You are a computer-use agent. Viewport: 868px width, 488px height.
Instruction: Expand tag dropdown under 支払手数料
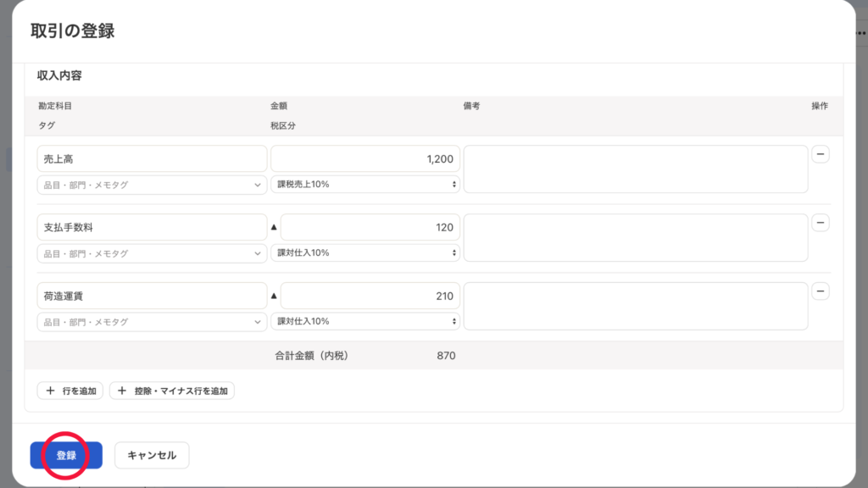click(153, 253)
